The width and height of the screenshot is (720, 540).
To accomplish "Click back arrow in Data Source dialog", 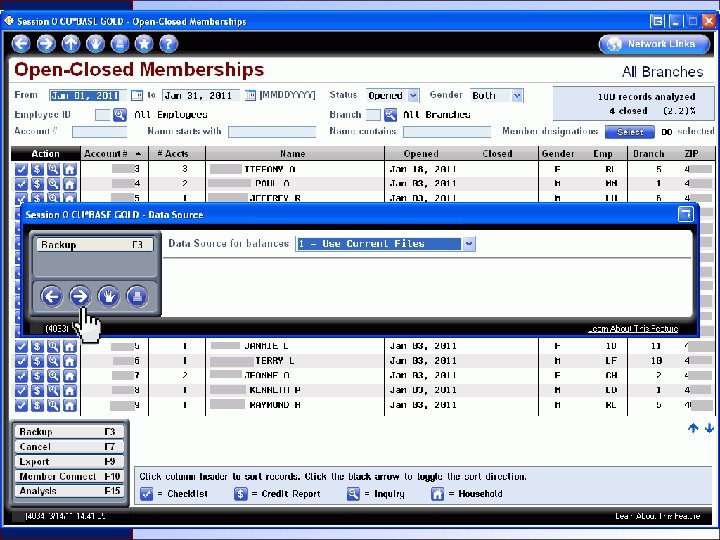I will 51,297.
